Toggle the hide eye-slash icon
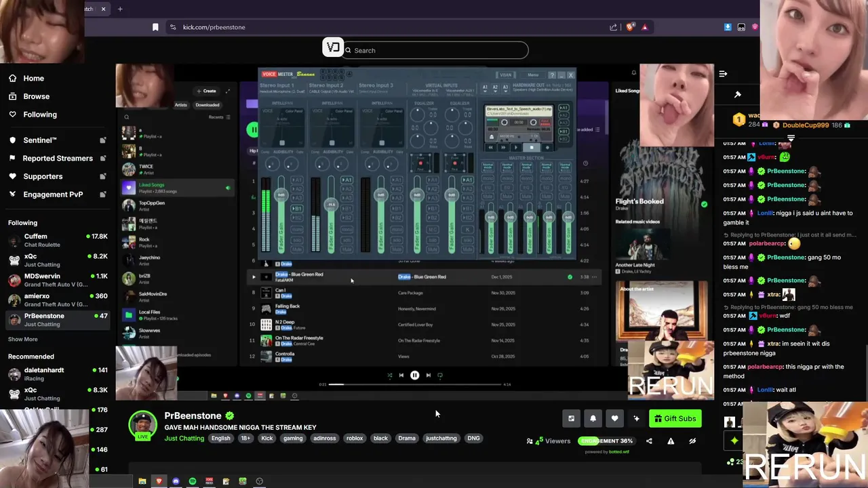 [692, 441]
